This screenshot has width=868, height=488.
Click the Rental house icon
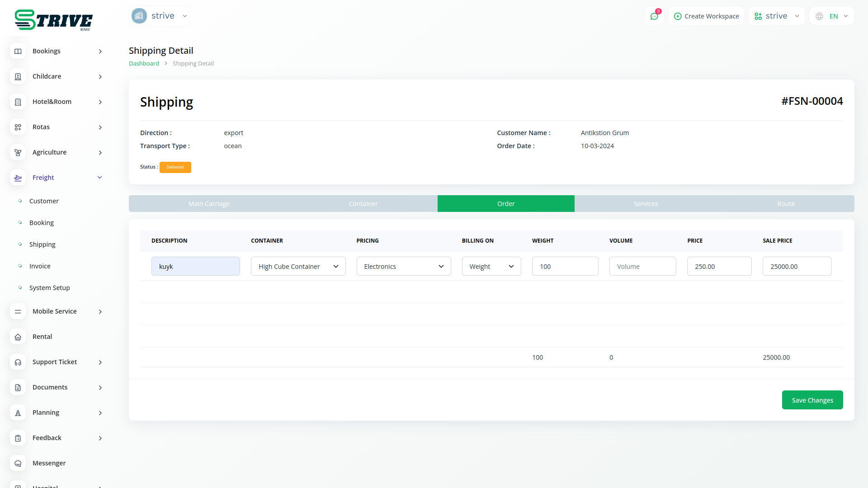[x=18, y=337]
